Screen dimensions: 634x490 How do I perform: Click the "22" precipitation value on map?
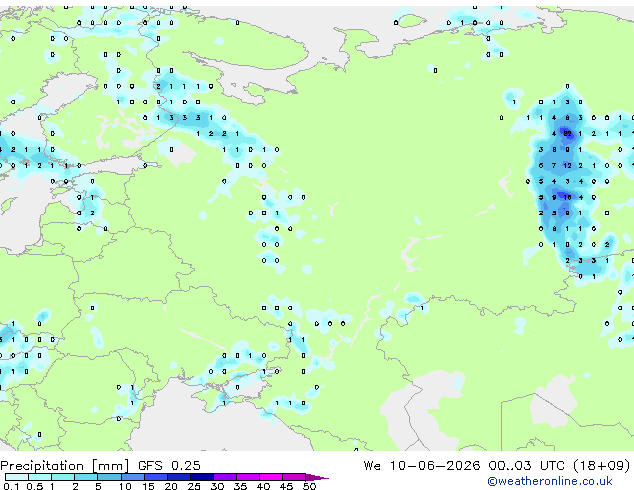click(567, 134)
